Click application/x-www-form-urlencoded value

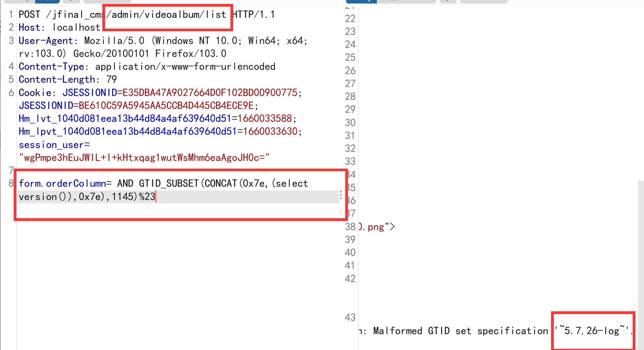pos(185,67)
